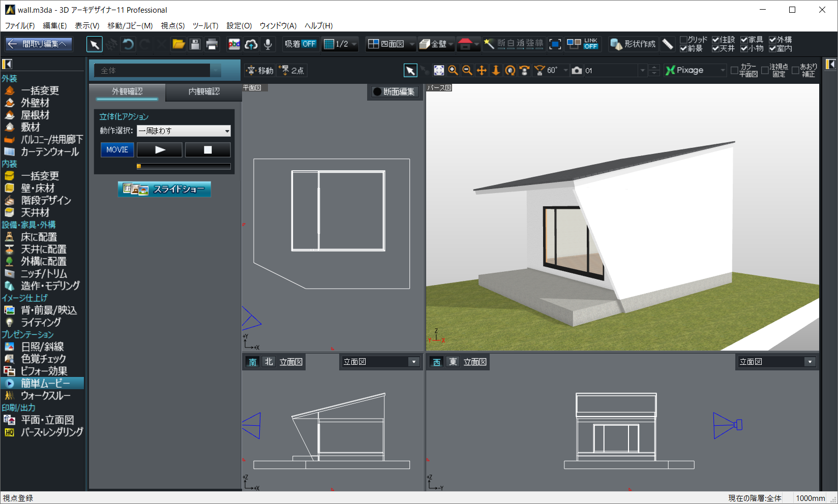Open the ツール(T) menu
838x504 pixels.
pyautogui.click(x=205, y=25)
